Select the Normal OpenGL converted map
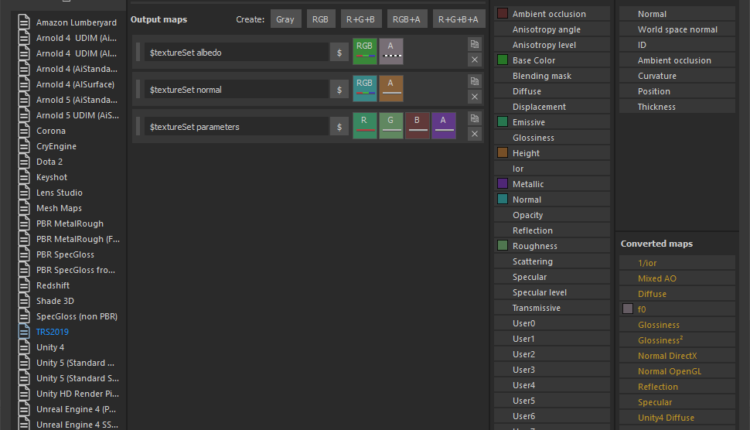Screen dimensions: 750x430 click(x=677, y=371)
